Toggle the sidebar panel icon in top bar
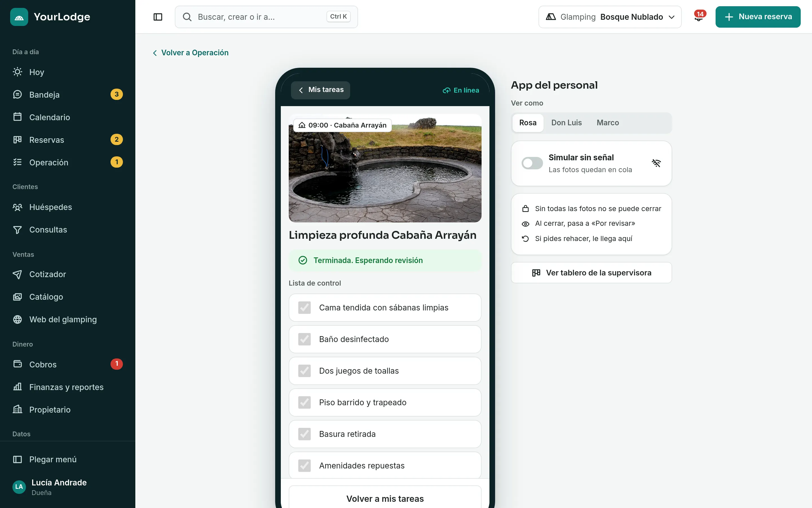The width and height of the screenshot is (812, 508). pyautogui.click(x=158, y=17)
